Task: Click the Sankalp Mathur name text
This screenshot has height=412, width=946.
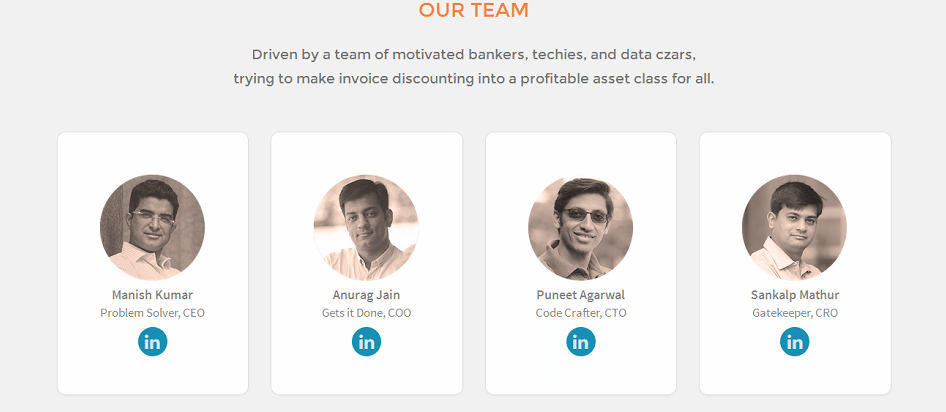Action: pyautogui.click(x=794, y=295)
